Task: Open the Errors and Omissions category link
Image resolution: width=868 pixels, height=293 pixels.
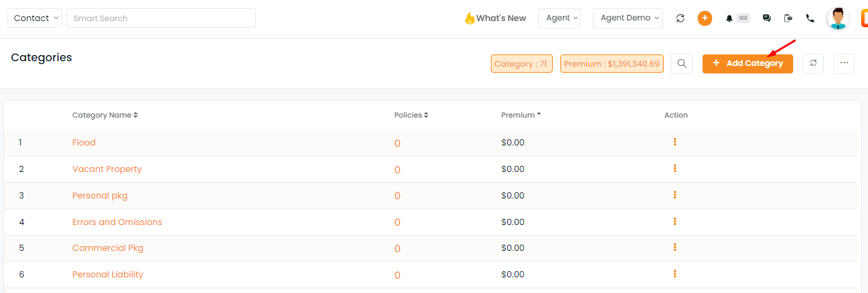Action: [117, 222]
